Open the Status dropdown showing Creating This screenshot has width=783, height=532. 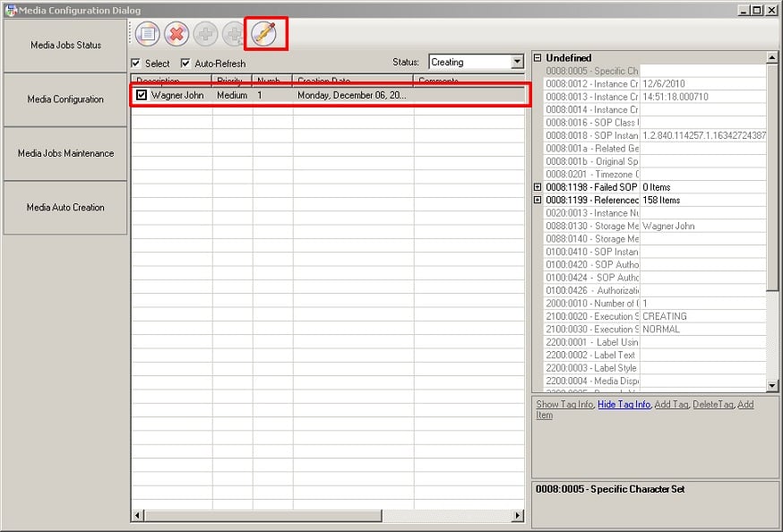517,63
